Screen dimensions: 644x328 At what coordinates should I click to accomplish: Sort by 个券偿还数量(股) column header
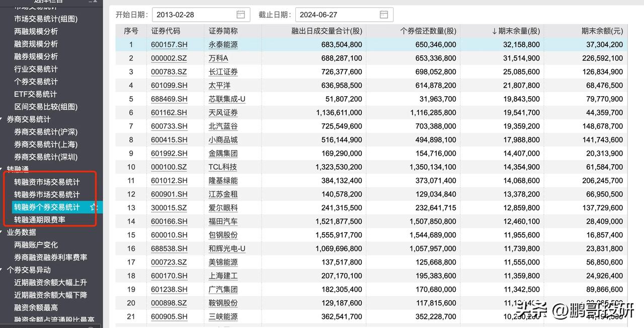(x=428, y=31)
